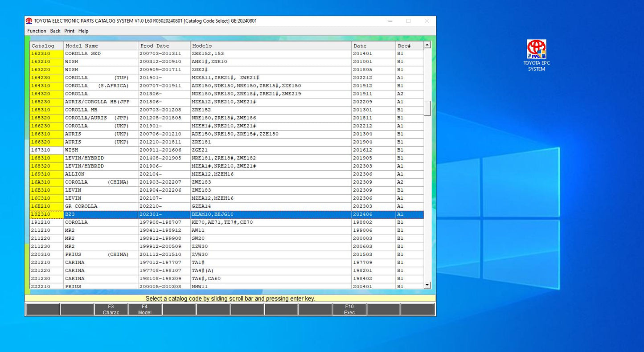Click prod date 202210- cell
Screen dimensions: 644x352
tap(164, 206)
